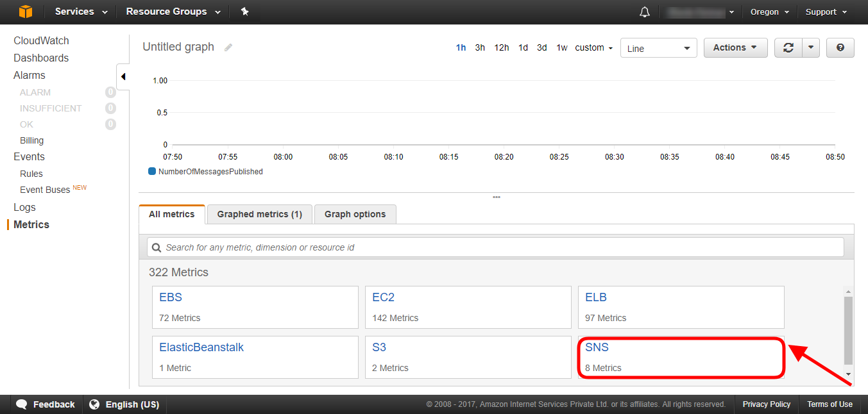Viewport: 868px width, 414px height.
Task: Open Logs in the sidebar
Action: tap(24, 207)
